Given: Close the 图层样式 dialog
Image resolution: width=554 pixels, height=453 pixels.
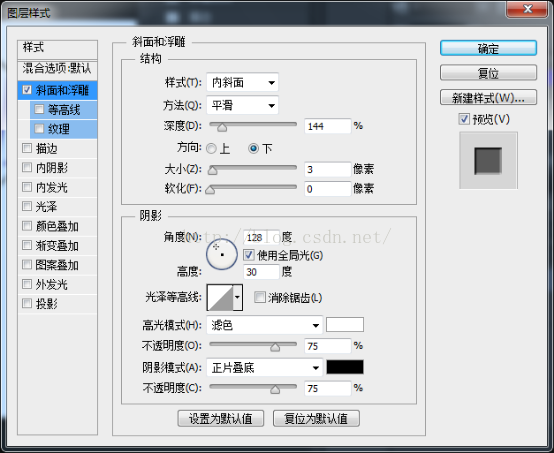Looking at the screenshot, I should [527, 8].
